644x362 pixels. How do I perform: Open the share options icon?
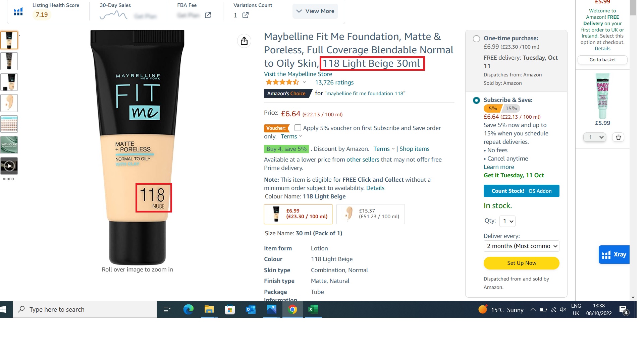pyautogui.click(x=244, y=41)
